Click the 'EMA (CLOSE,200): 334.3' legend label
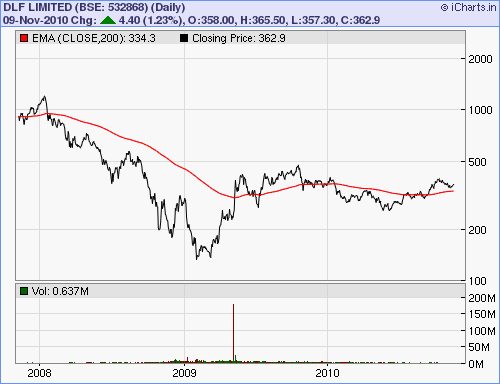 pyautogui.click(x=94, y=38)
